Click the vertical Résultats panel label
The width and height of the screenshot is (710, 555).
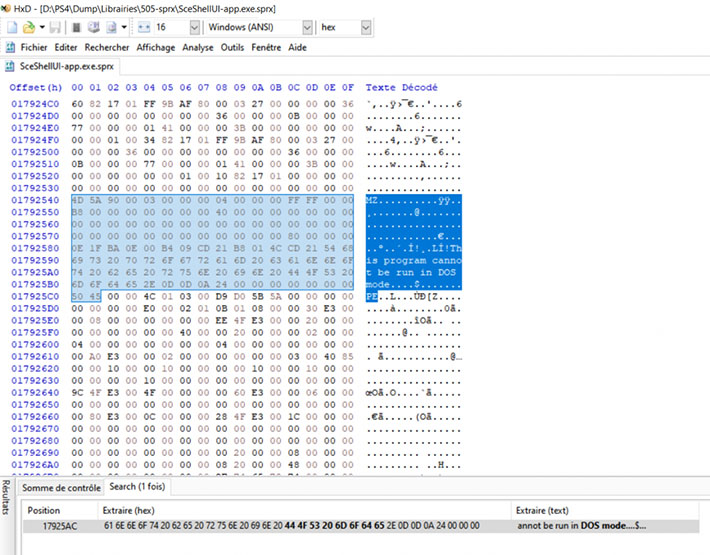point(5,498)
